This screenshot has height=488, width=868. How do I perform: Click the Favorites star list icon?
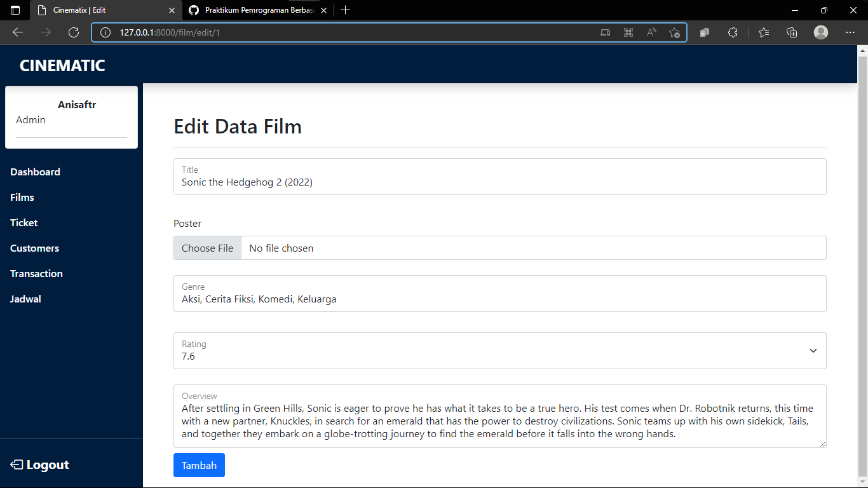click(x=763, y=32)
